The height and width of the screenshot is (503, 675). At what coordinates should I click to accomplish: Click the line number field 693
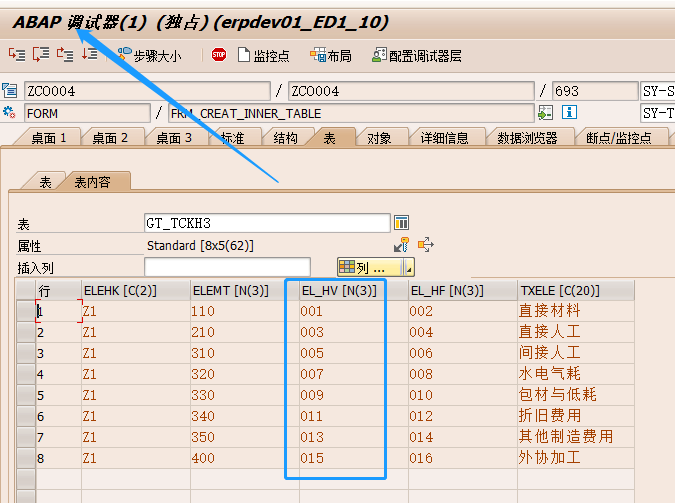[x=595, y=91]
